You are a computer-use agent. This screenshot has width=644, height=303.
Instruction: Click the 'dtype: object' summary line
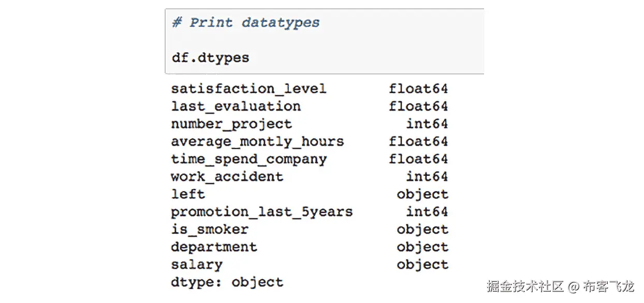pos(227,282)
